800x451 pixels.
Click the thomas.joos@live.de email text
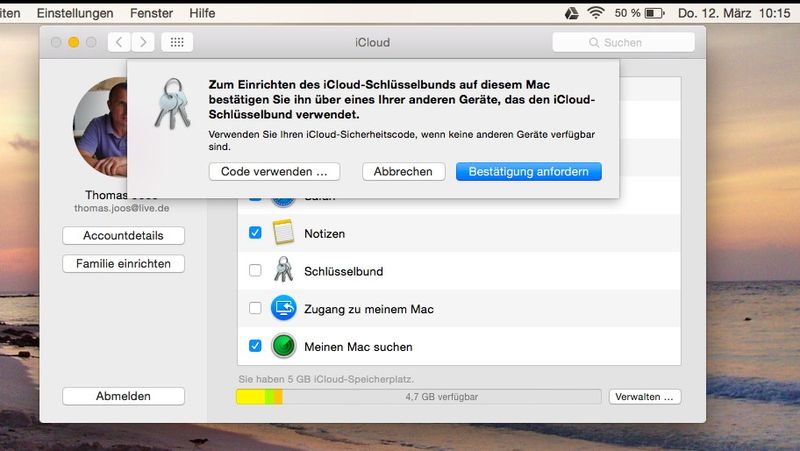coord(121,208)
